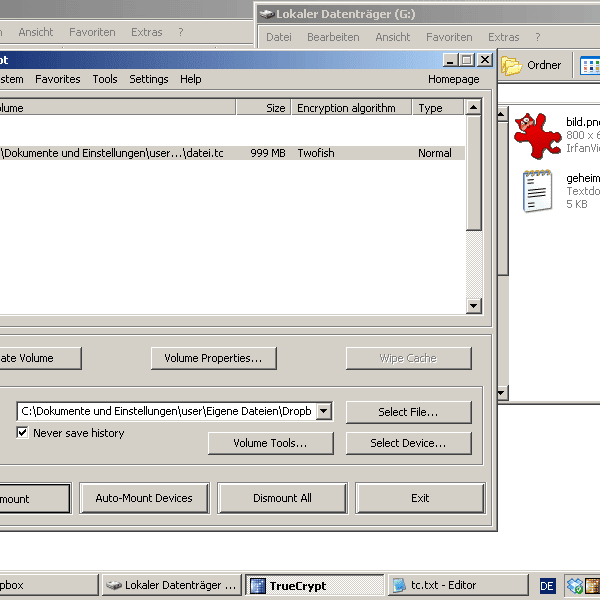The image size is (600, 600).
Task: Switch to Dropbox folder taskbar button
Action: pos(49,585)
